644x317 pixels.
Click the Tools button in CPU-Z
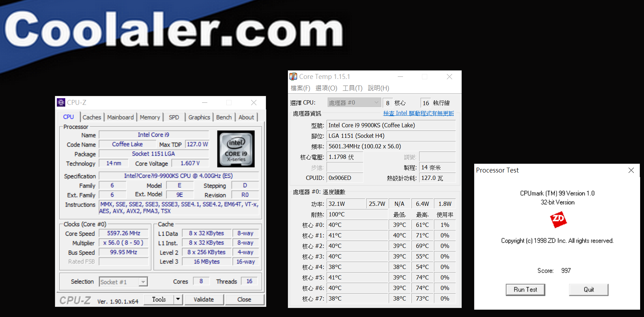[159, 299]
